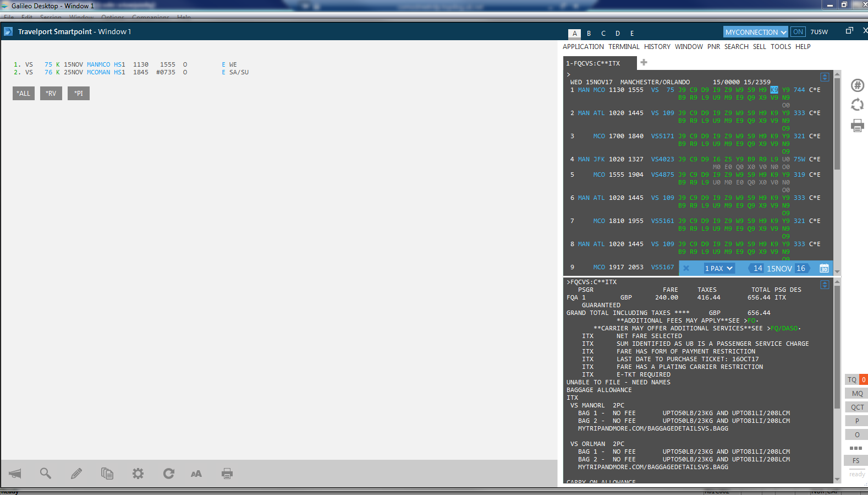
Task: Open the HISTORY menu
Action: (x=657, y=47)
